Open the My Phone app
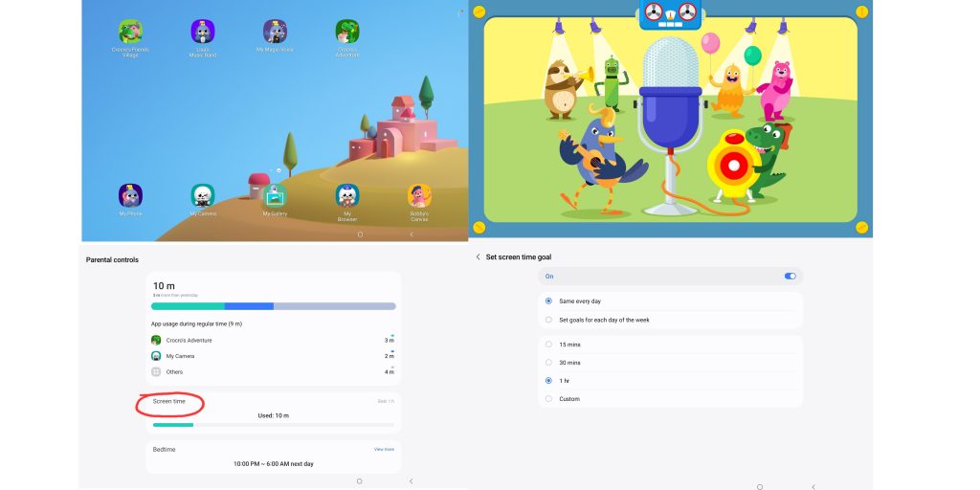Image resolution: width=980 pixels, height=490 pixels. click(x=130, y=196)
